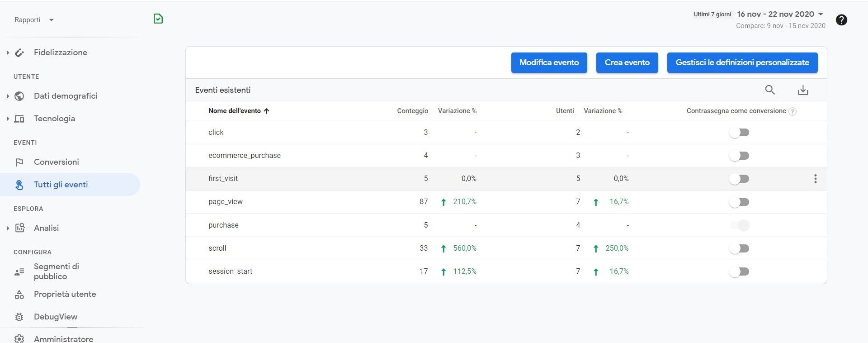The image size is (868, 343).
Task: Click the count 33 for scroll
Action: [x=424, y=248]
